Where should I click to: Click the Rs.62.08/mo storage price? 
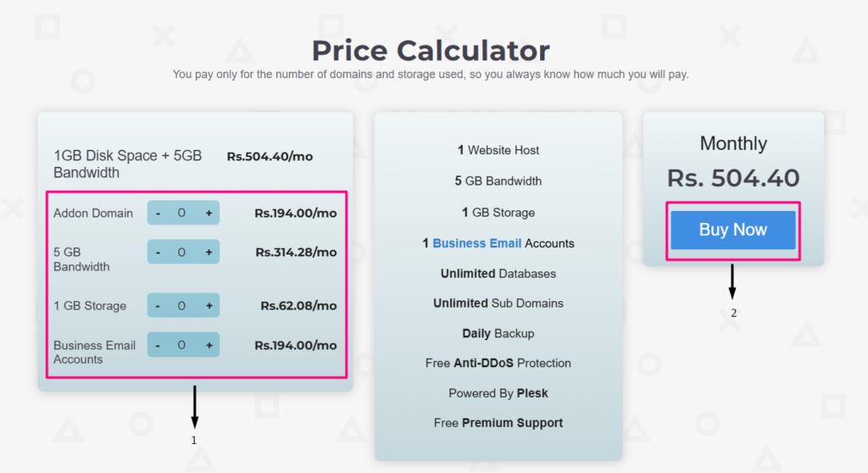tap(298, 305)
